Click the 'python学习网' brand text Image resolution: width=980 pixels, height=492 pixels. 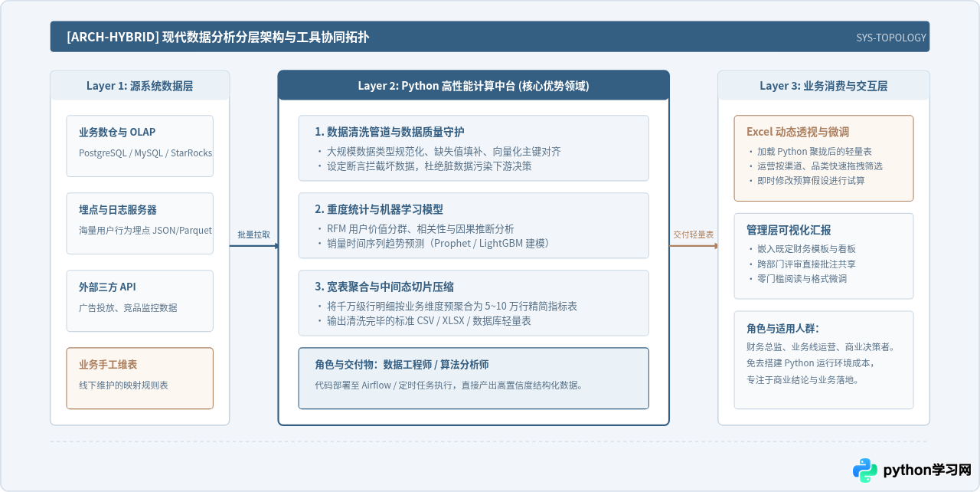point(927,470)
